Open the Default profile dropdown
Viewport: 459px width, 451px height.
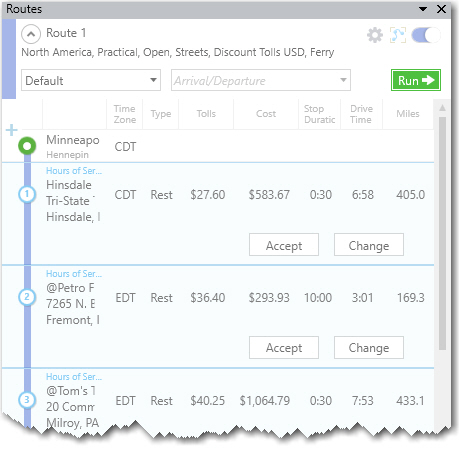point(91,80)
